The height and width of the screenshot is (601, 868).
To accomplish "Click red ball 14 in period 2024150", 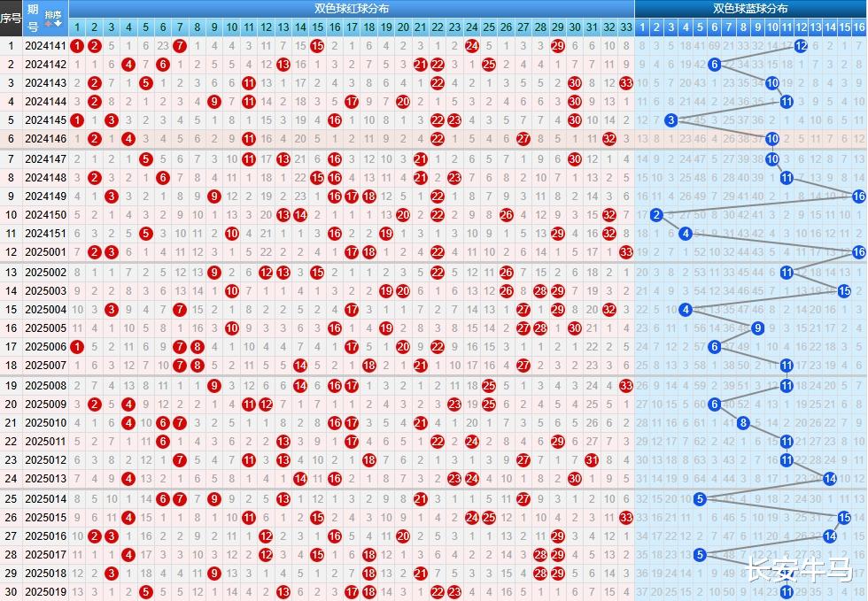I will tap(300, 215).
